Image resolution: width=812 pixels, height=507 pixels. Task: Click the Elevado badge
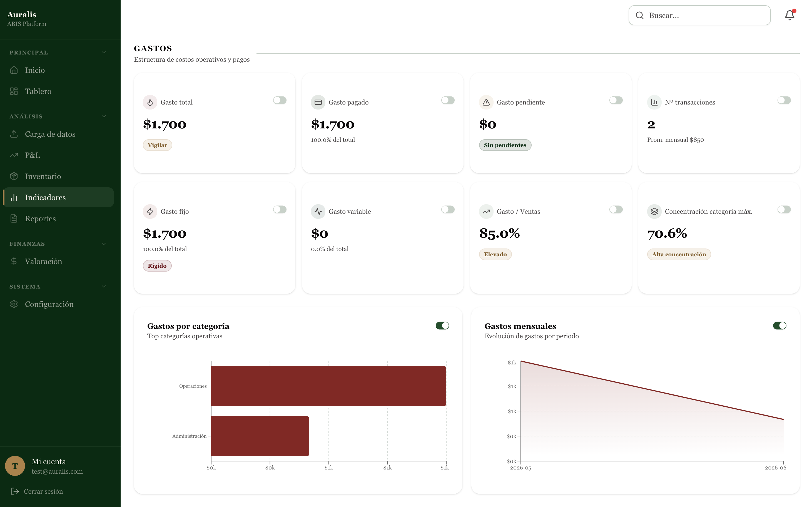pyautogui.click(x=495, y=255)
